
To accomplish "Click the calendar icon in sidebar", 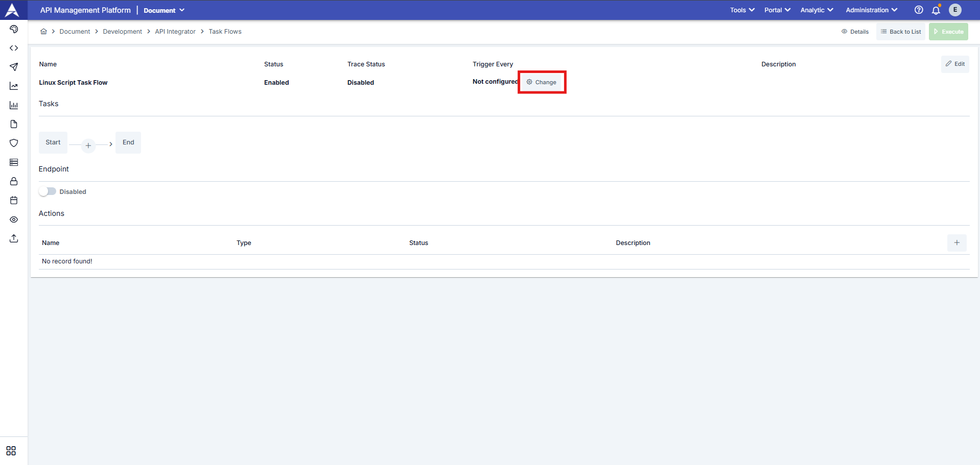I will pyautogui.click(x=14, y=200).
